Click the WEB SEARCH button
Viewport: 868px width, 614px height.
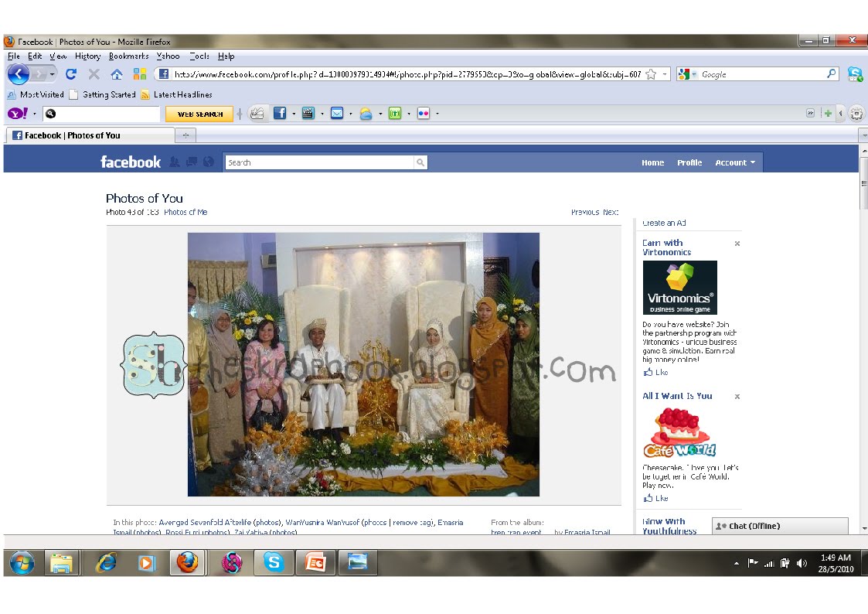tap(200, 114)
